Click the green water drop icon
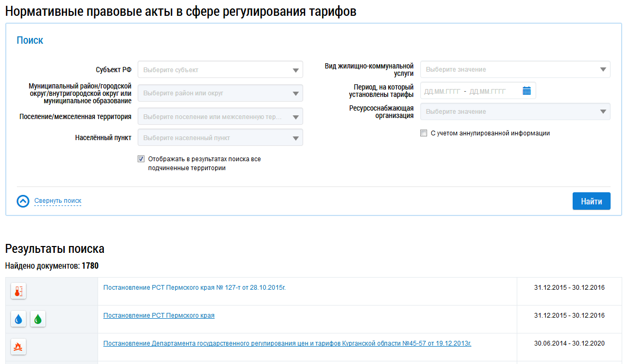628x364 pixels. (x=38, y=319)
